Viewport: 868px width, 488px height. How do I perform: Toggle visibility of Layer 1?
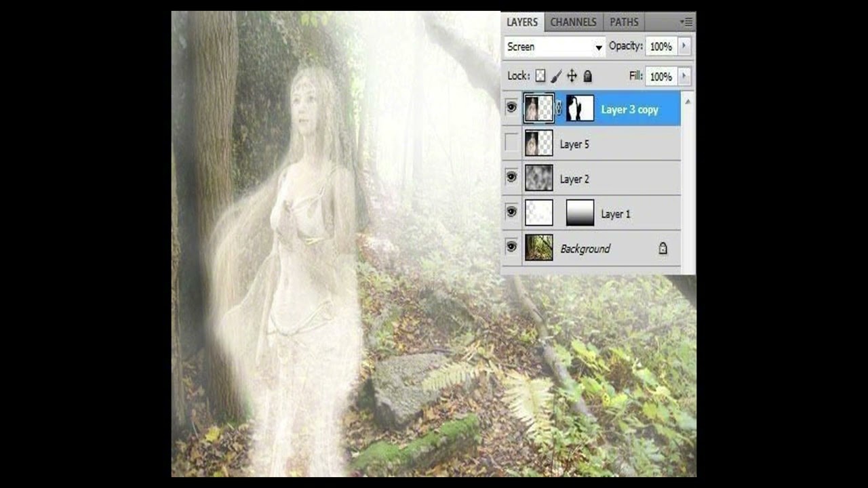(511, 212)
